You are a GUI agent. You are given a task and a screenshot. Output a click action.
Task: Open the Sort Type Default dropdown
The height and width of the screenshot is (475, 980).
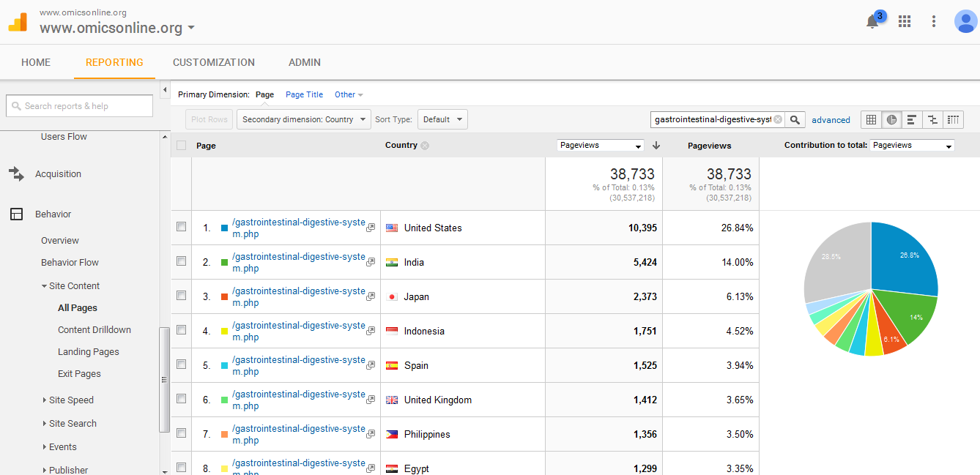pyautogui.click(x=442, y=119)
